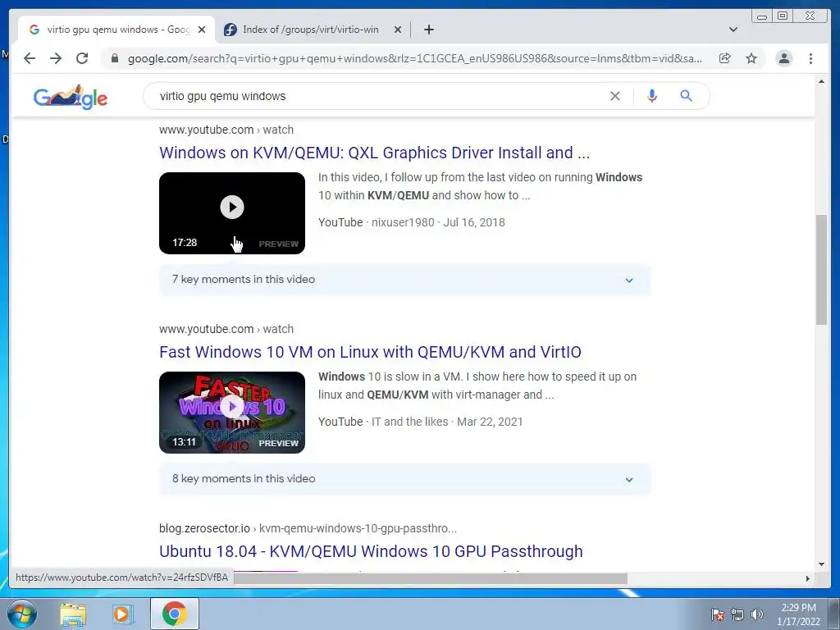840x630 pixels.
Task: Open Fast Windows 10 VM on Linux link
Action: point(370,352)
